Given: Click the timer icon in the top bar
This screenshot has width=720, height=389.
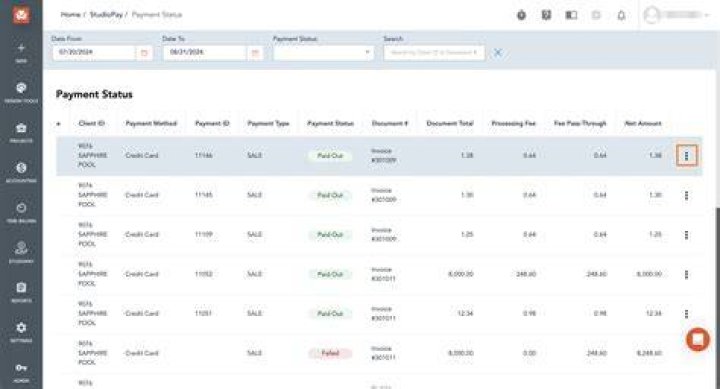Looking at the screenshot, I should [521, 15].
